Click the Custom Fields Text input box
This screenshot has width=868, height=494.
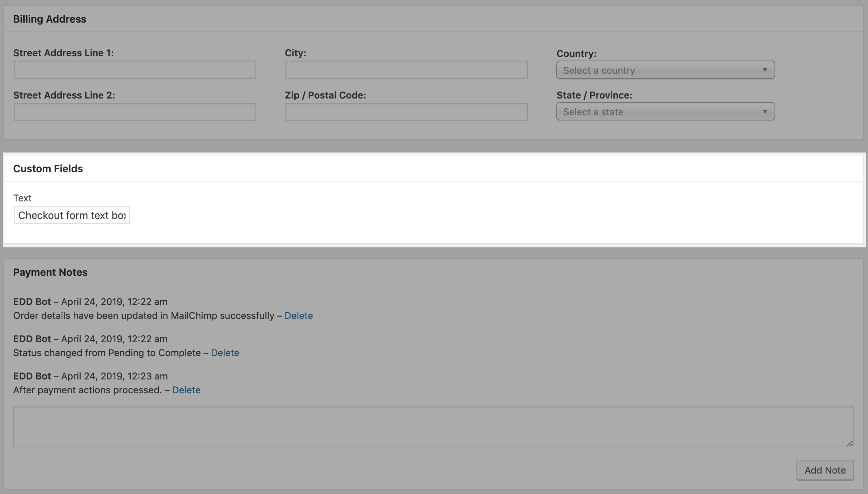click(72, 215)
